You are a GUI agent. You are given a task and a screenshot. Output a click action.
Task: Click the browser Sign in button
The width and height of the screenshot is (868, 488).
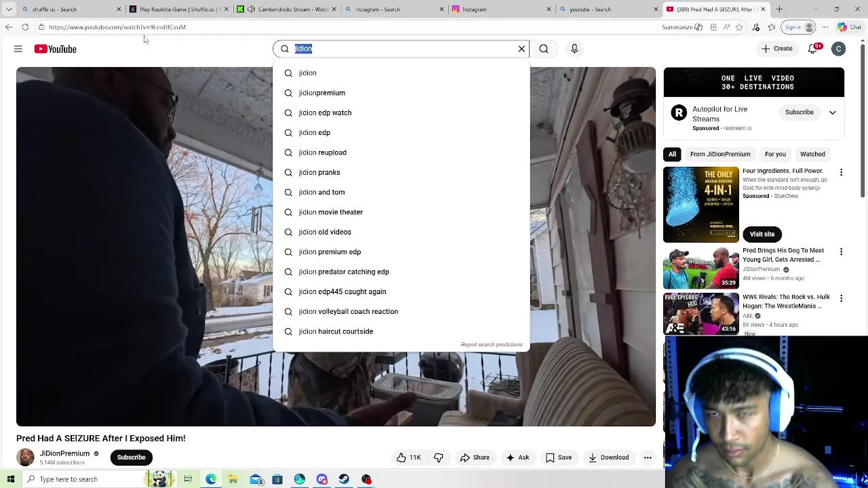[799, 27]
